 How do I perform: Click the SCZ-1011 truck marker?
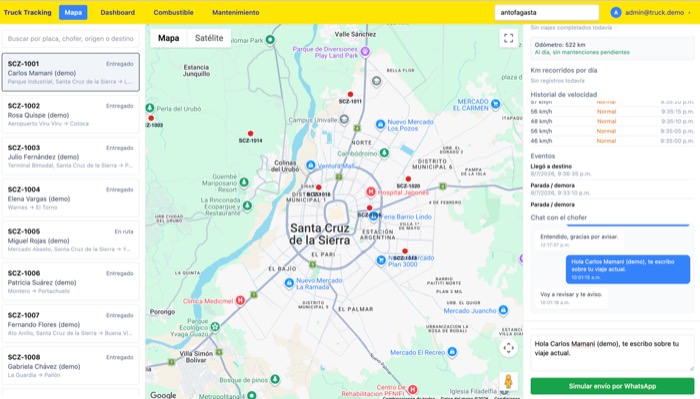[x=350, y=94]
